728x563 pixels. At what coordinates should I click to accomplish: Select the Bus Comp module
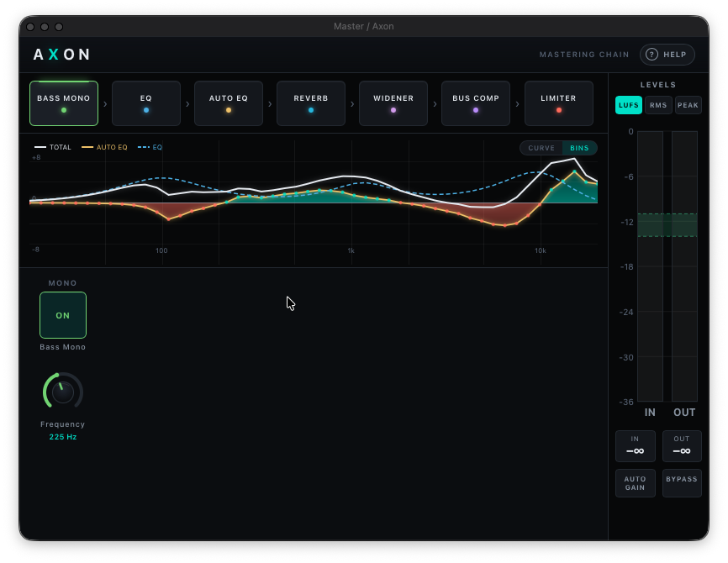tap(476, 103)
